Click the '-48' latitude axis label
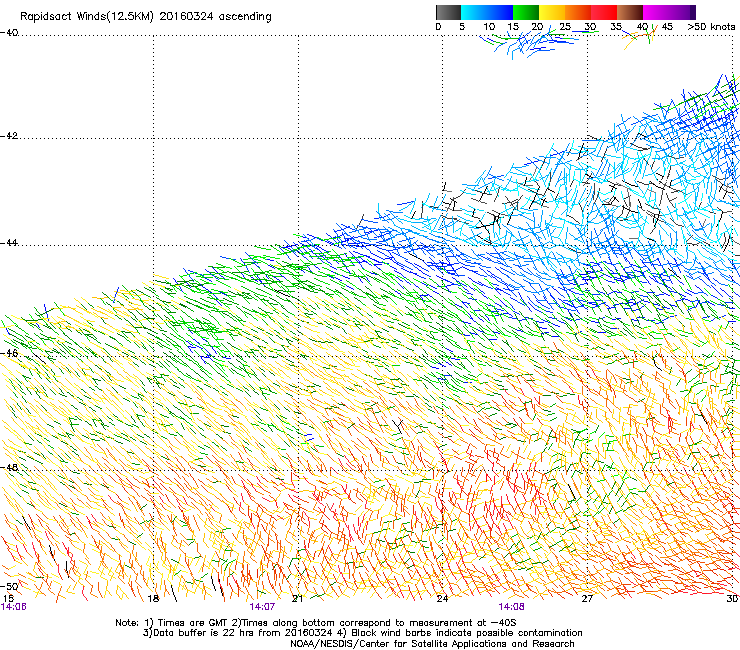The height and width of the screenshot is (650, 740). pyautogui.click(x=9, y=467)
